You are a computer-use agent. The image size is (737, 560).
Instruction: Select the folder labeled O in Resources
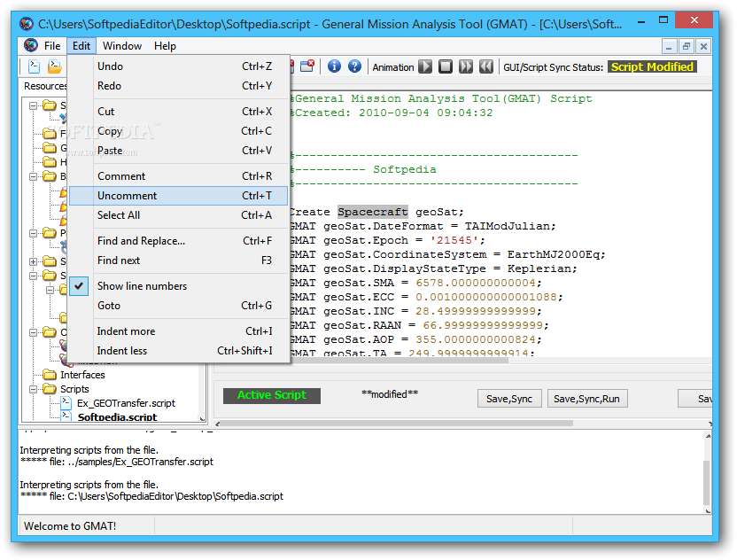(x=49, y=332)
